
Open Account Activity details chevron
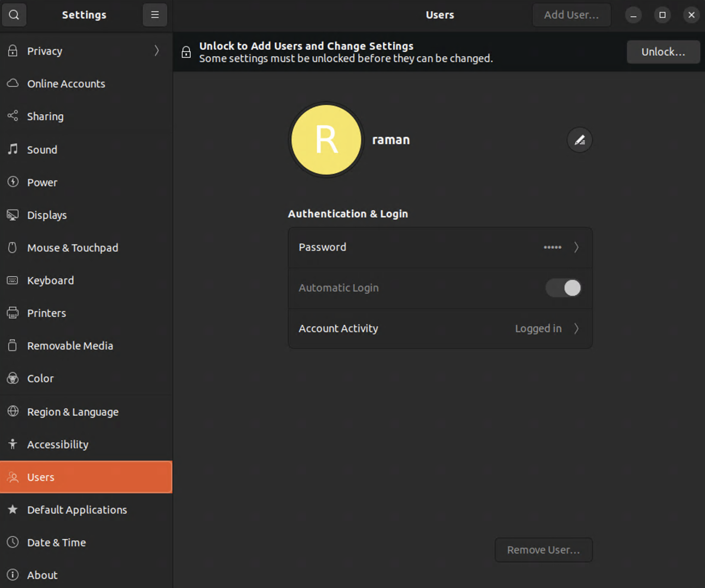coord(576,328)
